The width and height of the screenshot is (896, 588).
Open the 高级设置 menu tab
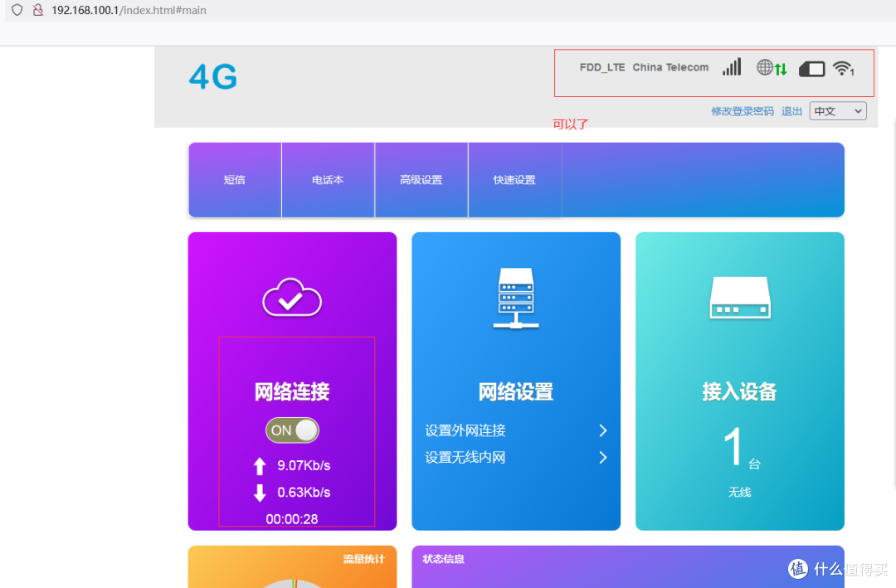click(421, 180)
